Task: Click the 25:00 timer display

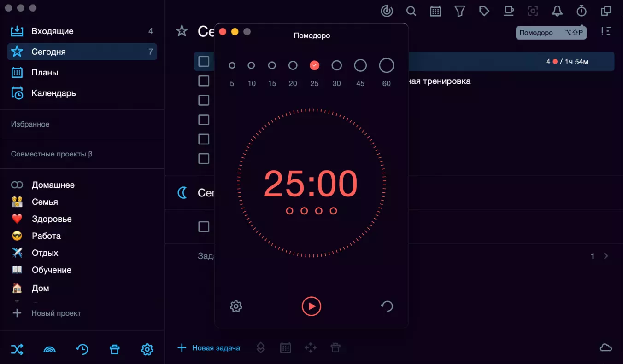Action: click(311, 184)
